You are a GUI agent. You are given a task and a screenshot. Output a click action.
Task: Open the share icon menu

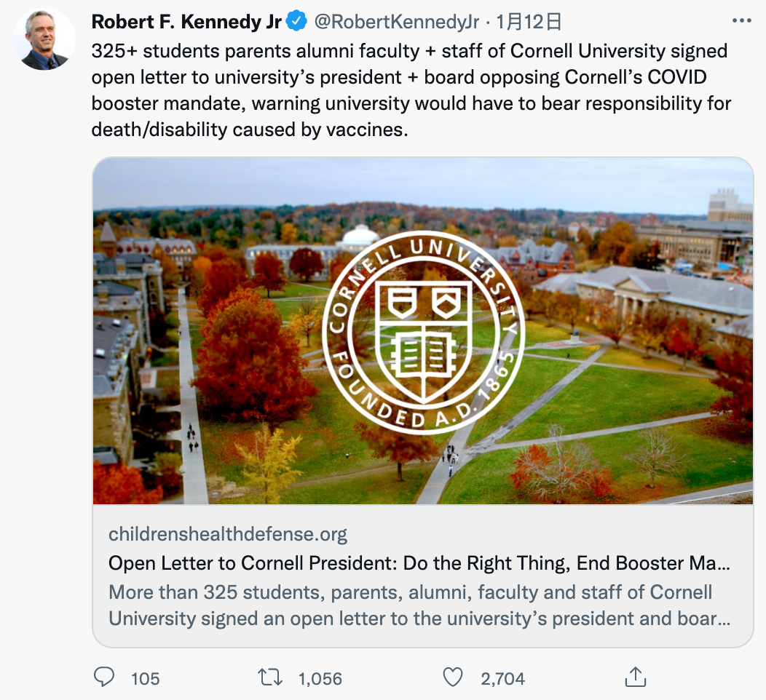point(636,677)
